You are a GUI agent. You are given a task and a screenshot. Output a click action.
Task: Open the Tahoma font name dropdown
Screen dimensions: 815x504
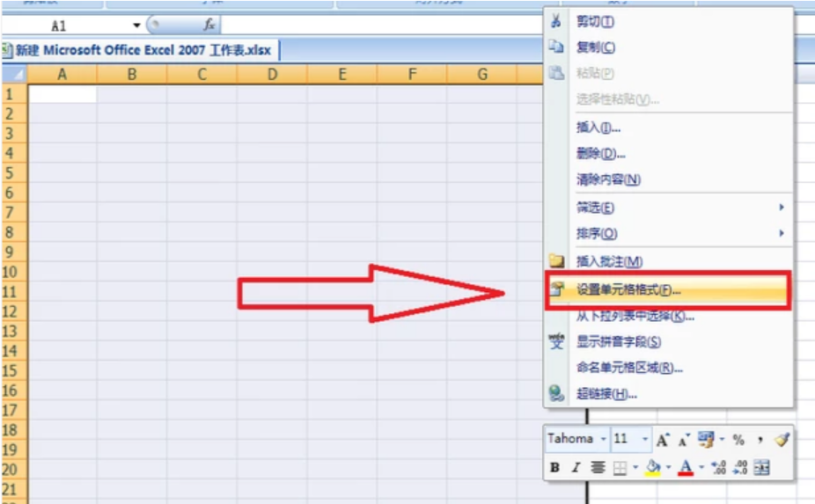tap(603, 439)
